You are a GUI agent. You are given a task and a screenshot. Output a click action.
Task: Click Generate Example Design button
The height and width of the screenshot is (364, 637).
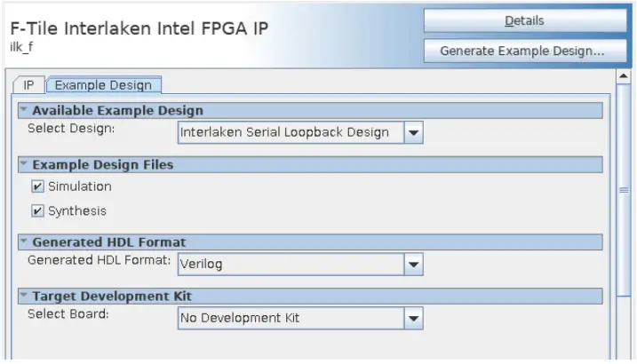coord(525,51)
